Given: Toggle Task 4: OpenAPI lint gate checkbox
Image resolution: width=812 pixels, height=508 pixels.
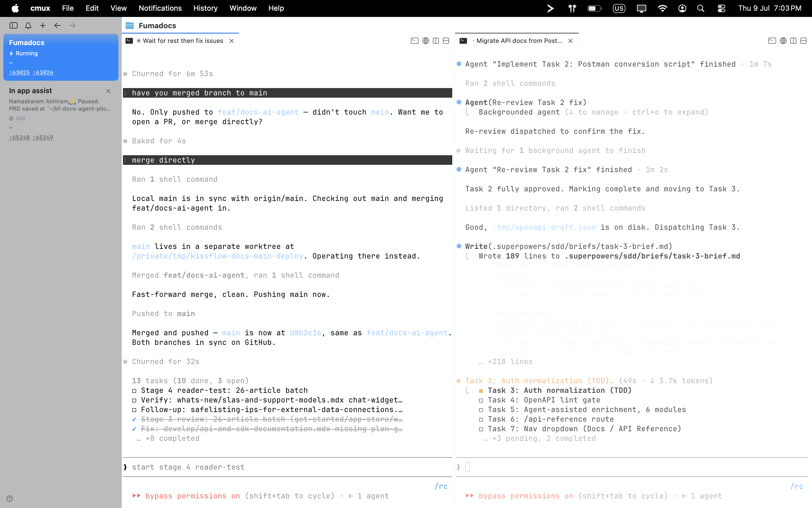Looking at the screenshot, I should (x=481, y=400).
